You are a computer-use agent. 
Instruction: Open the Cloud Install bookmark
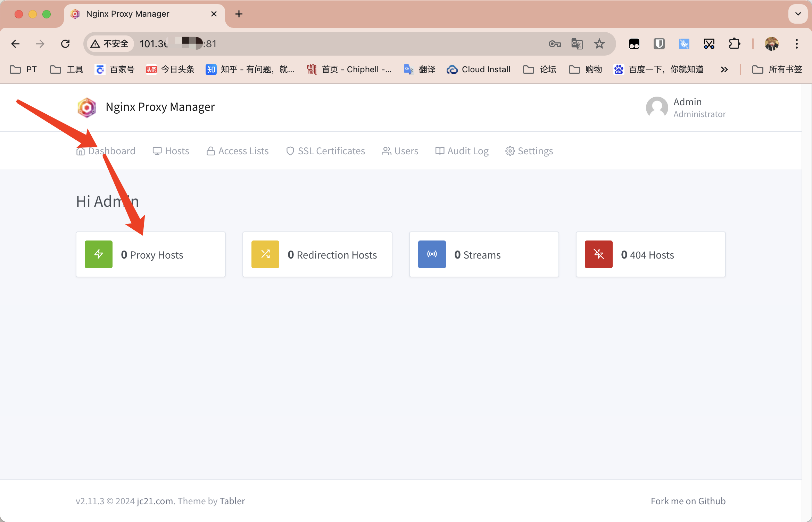click(x=478, y=70)
